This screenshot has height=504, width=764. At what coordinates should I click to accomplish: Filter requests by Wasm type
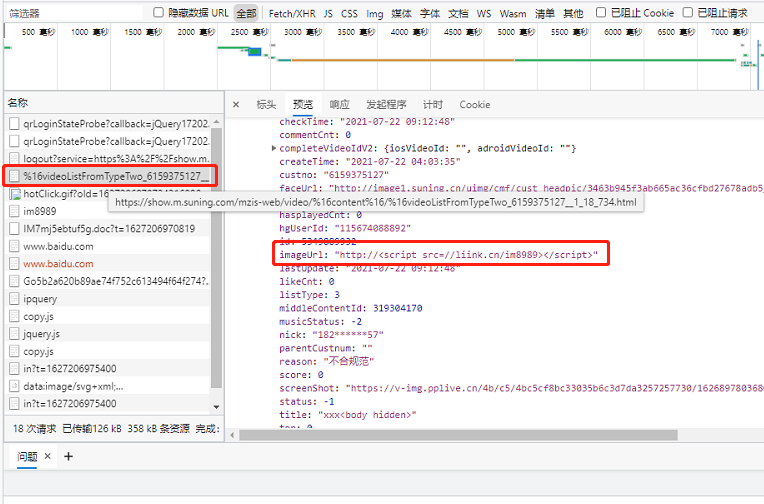pos(513,14)
